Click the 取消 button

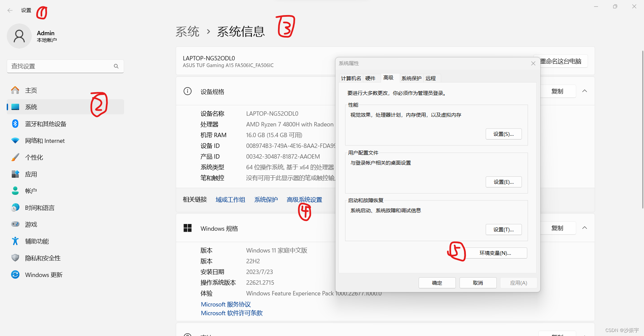478,283
